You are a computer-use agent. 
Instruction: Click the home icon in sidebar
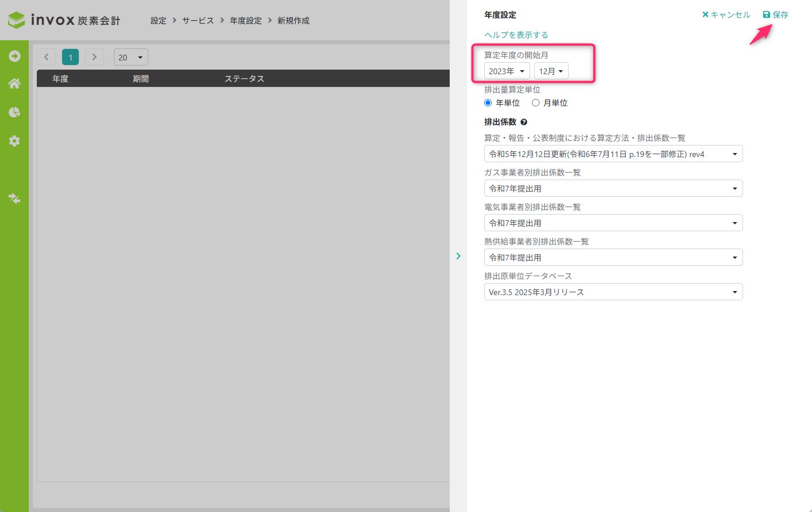tap(14, 83)
